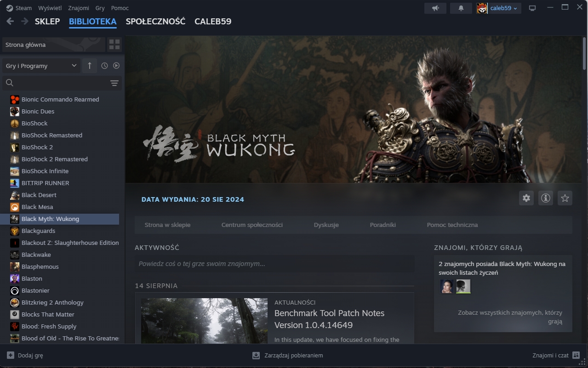The width and height of the screenshot is (588, 368).
Task: Click Zobacz wszystkich znajomych, którzy grają
Action: [x=510, y=317]
